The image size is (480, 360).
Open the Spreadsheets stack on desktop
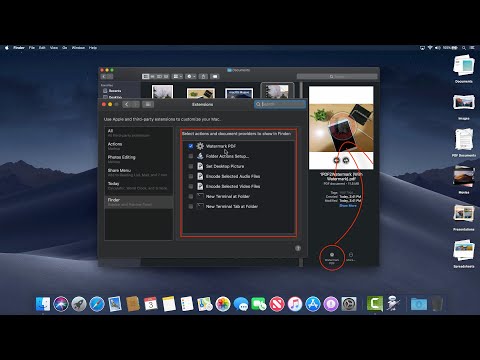[464, 254]
